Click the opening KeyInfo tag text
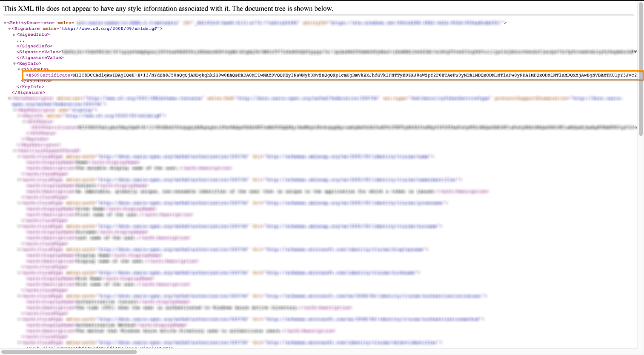Viewport: 644px width, 355px height. [29, 63]
